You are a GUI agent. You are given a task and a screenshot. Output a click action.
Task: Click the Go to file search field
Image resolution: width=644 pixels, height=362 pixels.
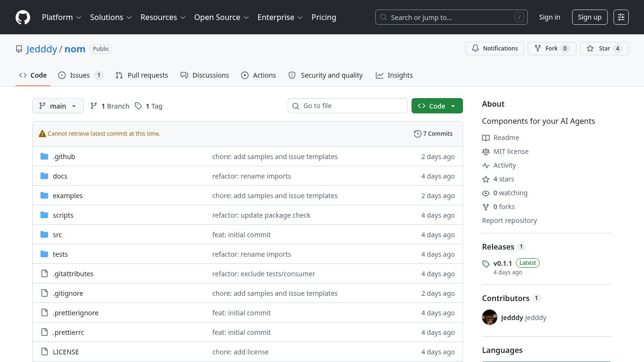(348, 106)
